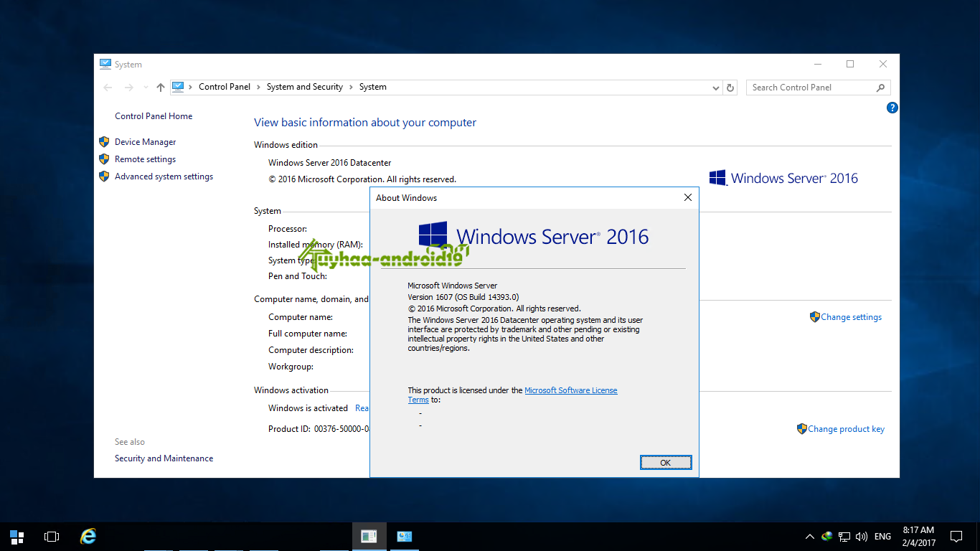Image resolution: width=980 pixels, height=551 pixels.
Task: Go back in the System window
Action: pyautogui.click(x=108, y=88)
